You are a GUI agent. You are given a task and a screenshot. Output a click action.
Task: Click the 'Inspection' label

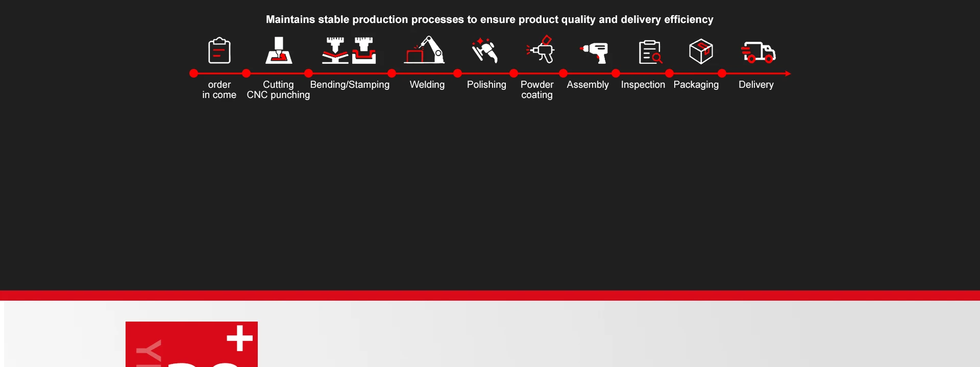tap(643, 85)
